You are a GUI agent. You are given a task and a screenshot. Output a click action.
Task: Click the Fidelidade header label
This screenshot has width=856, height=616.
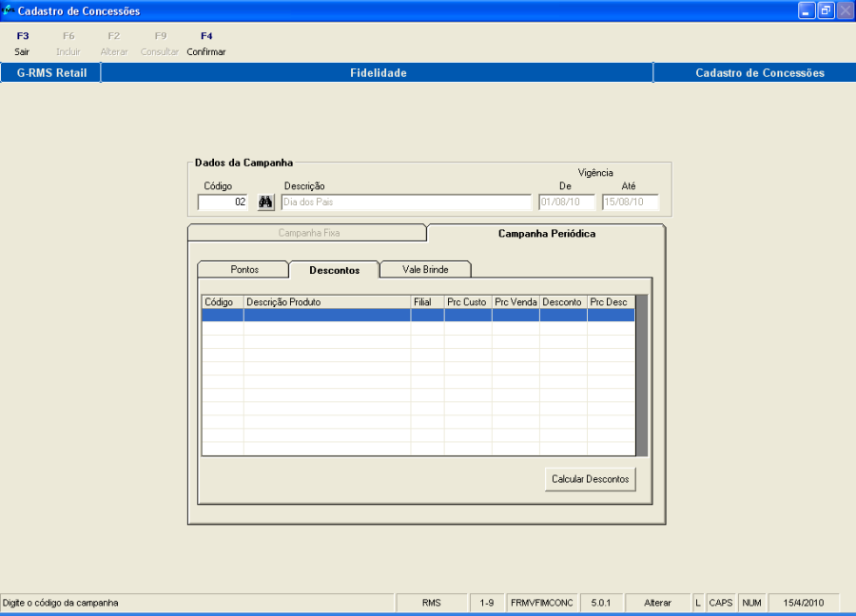pos(378,72)
